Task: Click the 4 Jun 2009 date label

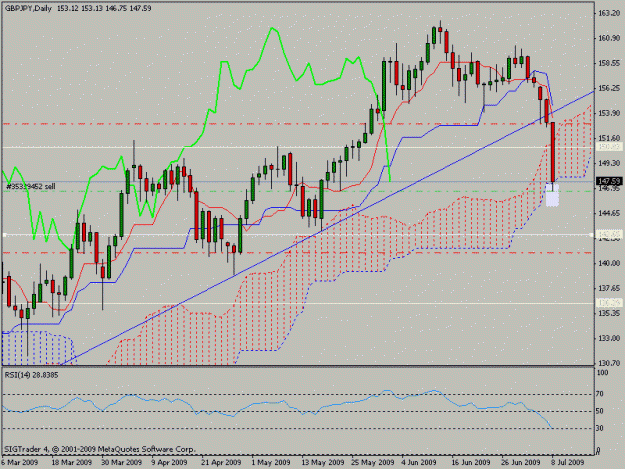Action: point(419,462)
